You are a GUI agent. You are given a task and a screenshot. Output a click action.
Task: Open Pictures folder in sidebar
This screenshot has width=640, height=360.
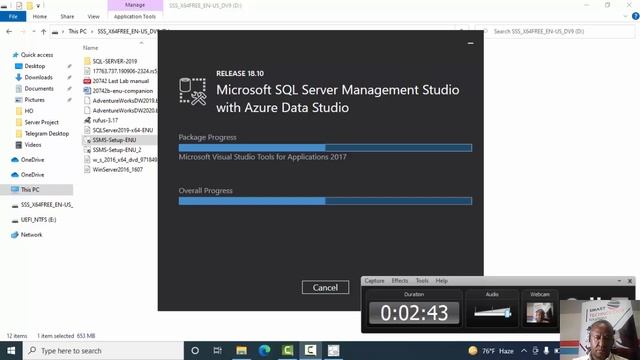click(x=34, y=100)
